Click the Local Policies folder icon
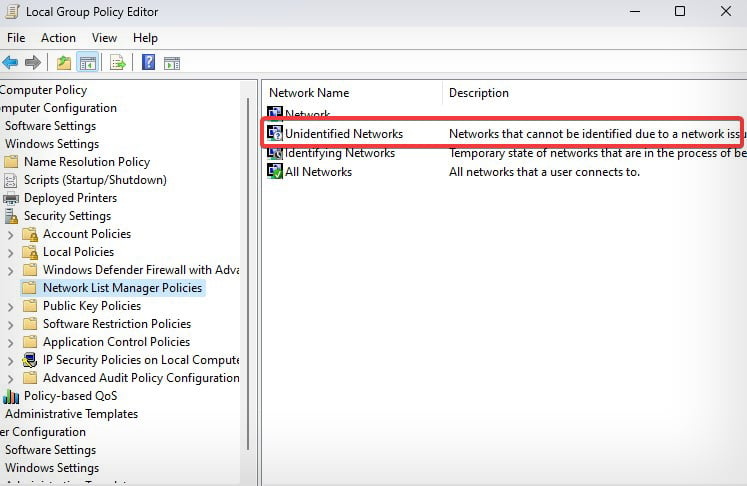747x486 pixels. pyautogui.click(x=30, y=252)
